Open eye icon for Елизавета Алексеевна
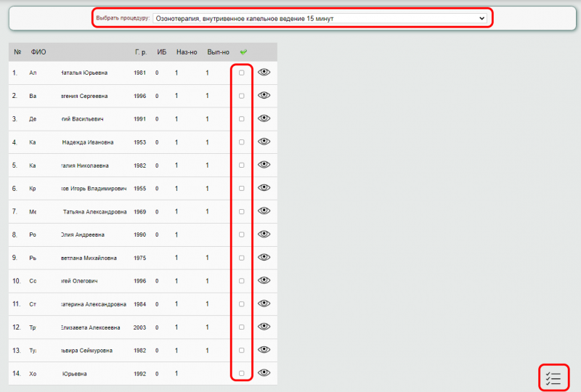Image resolution: width=581 pixels, height=392 pixels. point(264,327)
